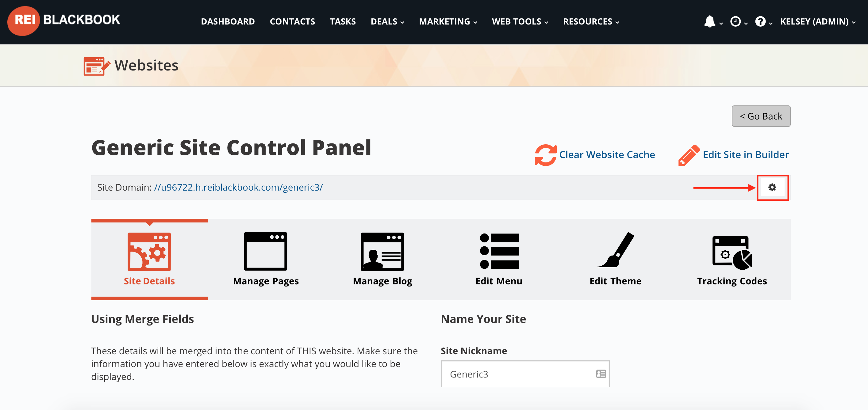Switch to the Manage Blog tab label
The image size is (868, 410).
pos(382,281)
